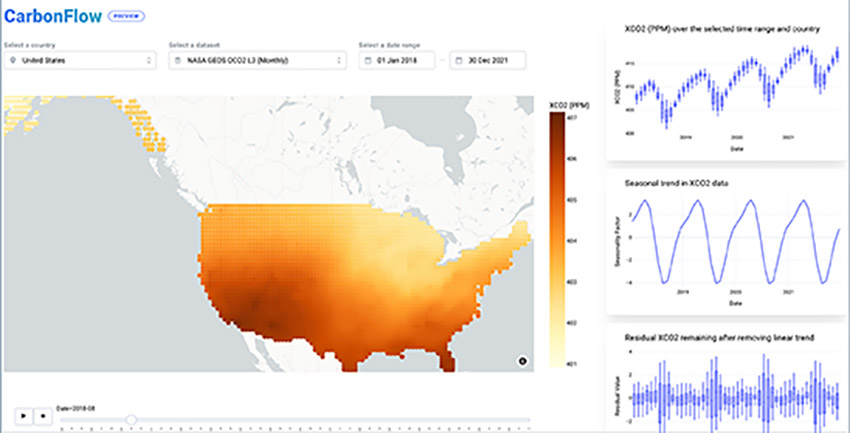The image size is (850, 433).
Task: Click the chevron arrows on country selector
Action: 149,61
